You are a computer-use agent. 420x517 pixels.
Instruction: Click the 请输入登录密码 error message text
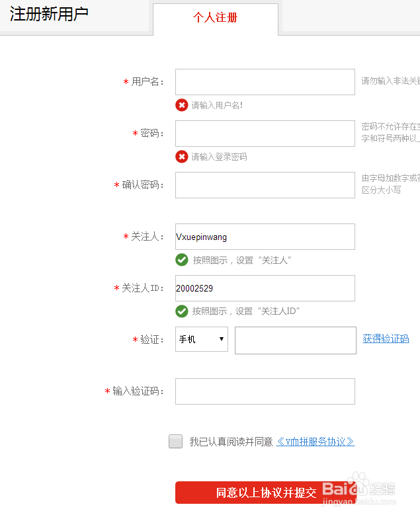[x=220, y=157]
